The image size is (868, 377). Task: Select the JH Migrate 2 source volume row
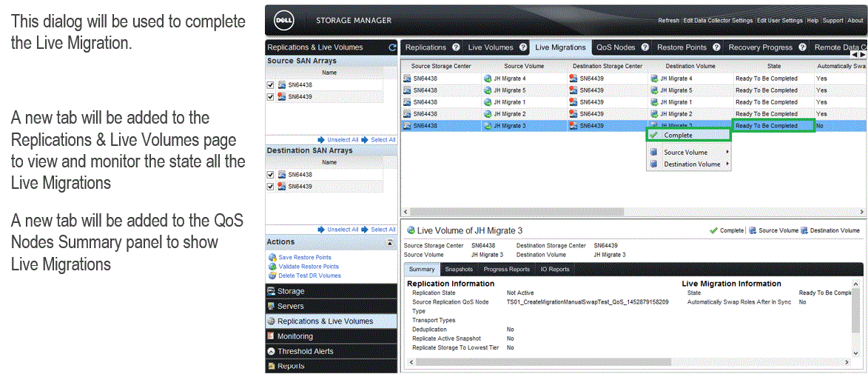[524, 113]
